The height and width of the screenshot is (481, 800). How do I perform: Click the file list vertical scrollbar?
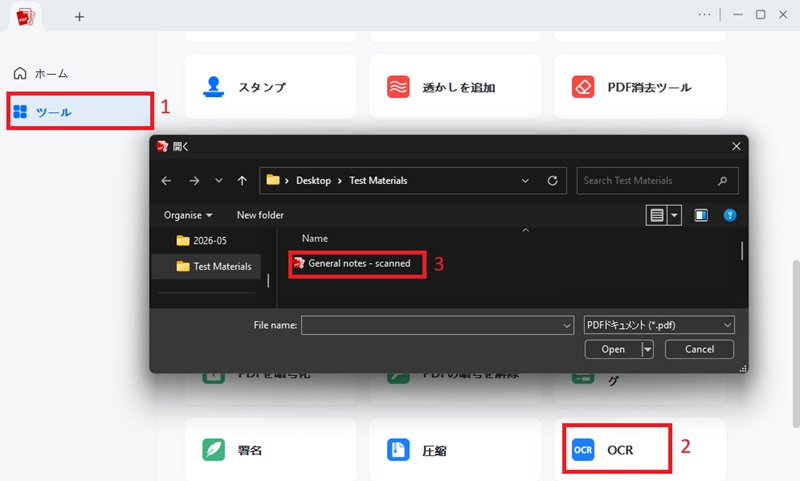(742, 251)
